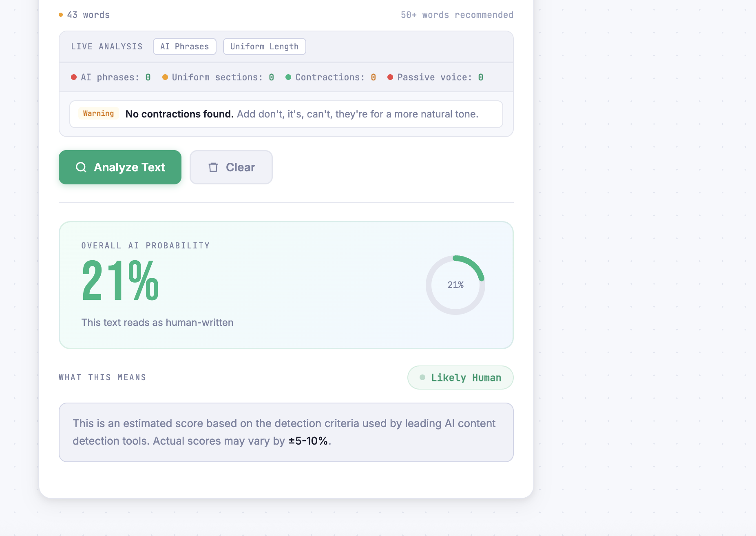Click the circular 21% probability gauge
Screen dimensions: 756x536
click(455, 285)
